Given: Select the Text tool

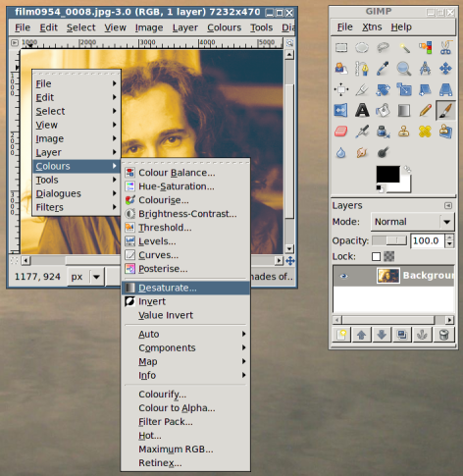Looking at the screenshot, I should (362, 111).
